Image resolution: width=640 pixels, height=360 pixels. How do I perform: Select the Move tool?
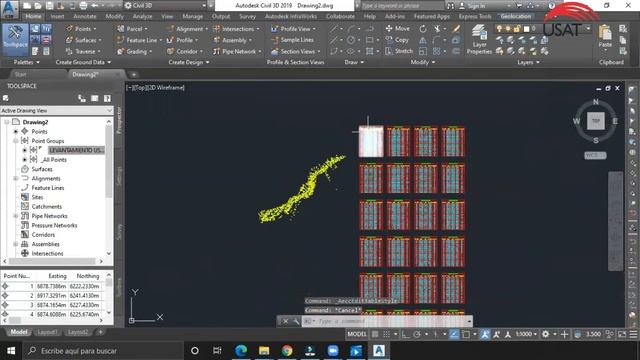(398, 29)
